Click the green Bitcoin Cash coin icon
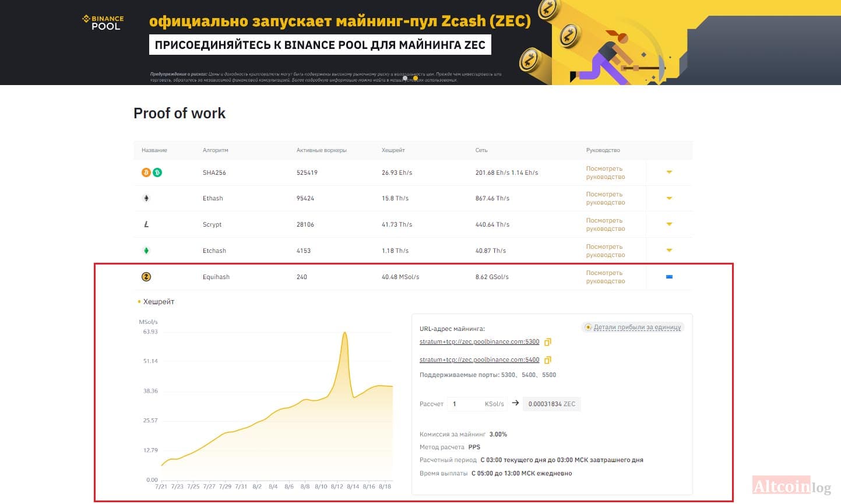The width and height of the screenshot is (841, 504). 157,172
